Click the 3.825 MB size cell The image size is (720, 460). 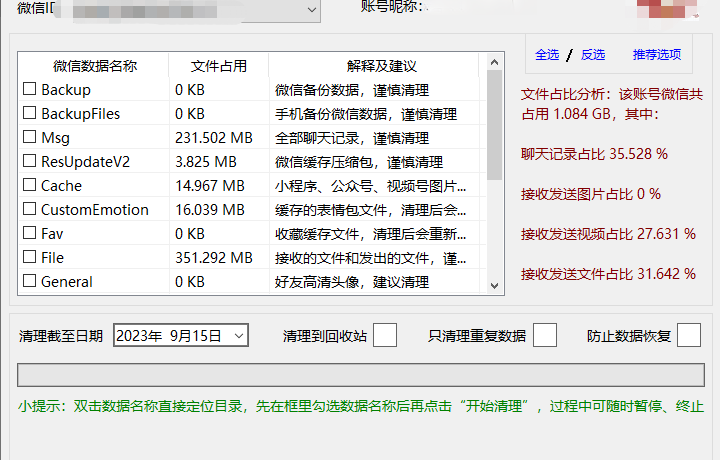(x=206, y=162)
